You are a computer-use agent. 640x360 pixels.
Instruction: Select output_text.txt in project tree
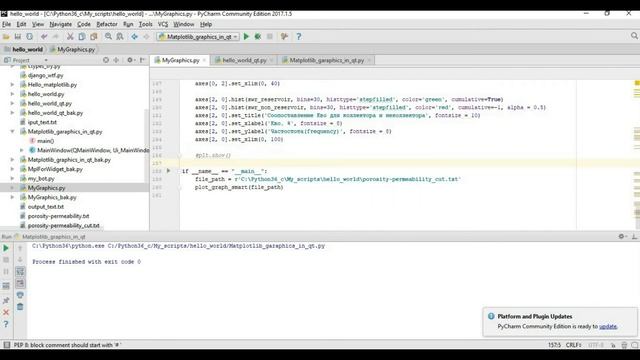(46, 207)
